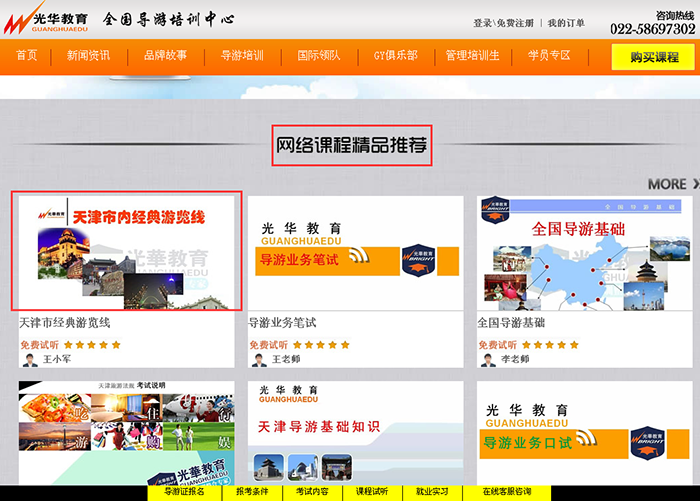Open 报考条件 in the bottom yellow bar

(252, 492)
